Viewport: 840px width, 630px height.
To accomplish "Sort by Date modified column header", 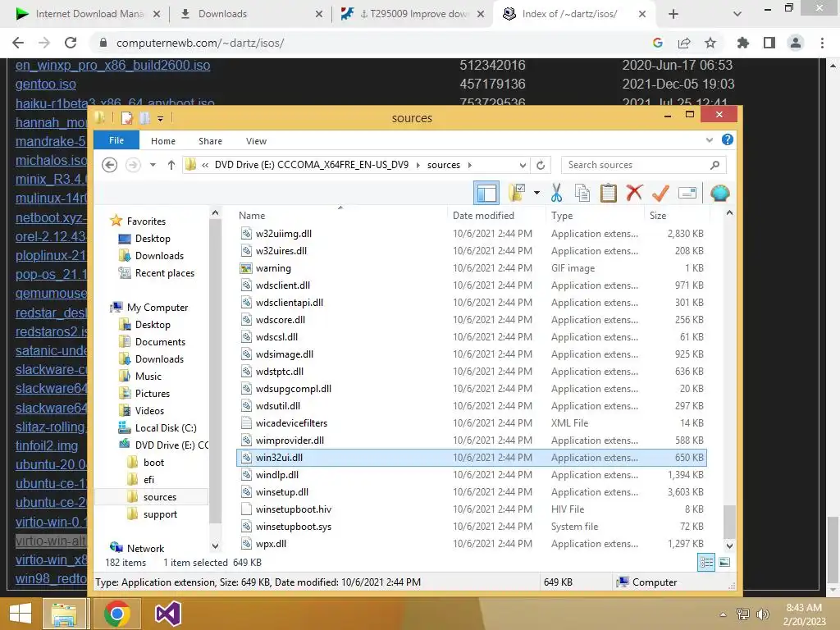I will 483,216.
